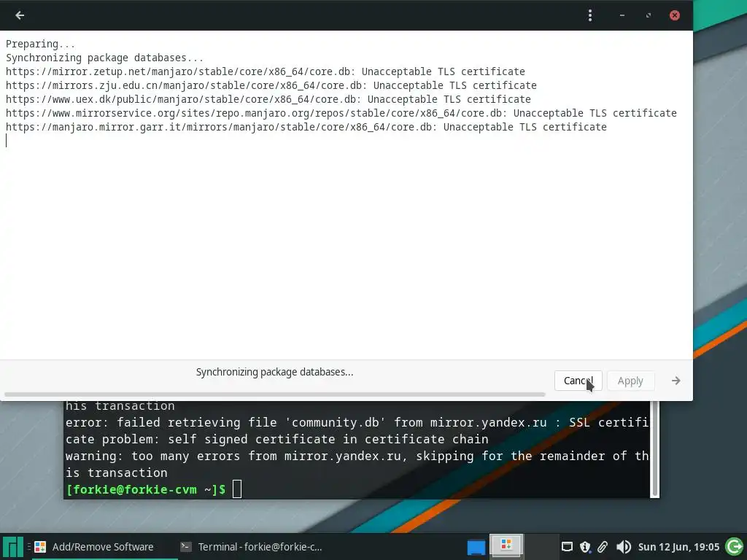Switch to Terminal taskbar entry

coord(252,547)
